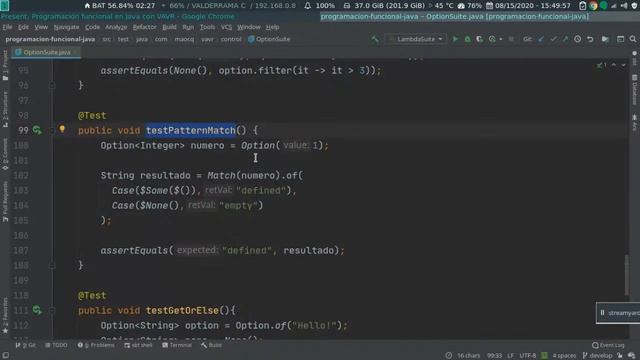
Task: Change 4 spaces indent setting
Action: [x=564, y=356]
